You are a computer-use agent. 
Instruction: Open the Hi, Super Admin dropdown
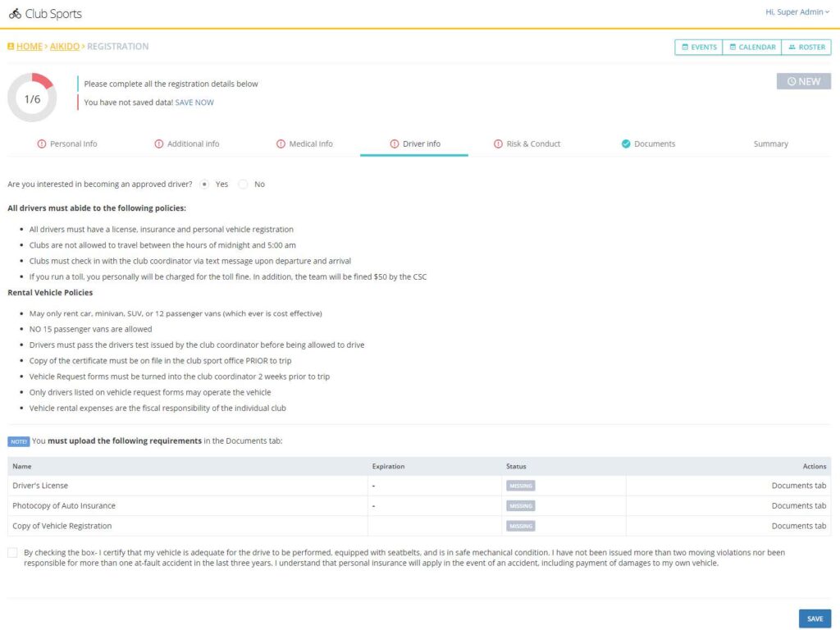pyautogui.click(x=795, y=11)
